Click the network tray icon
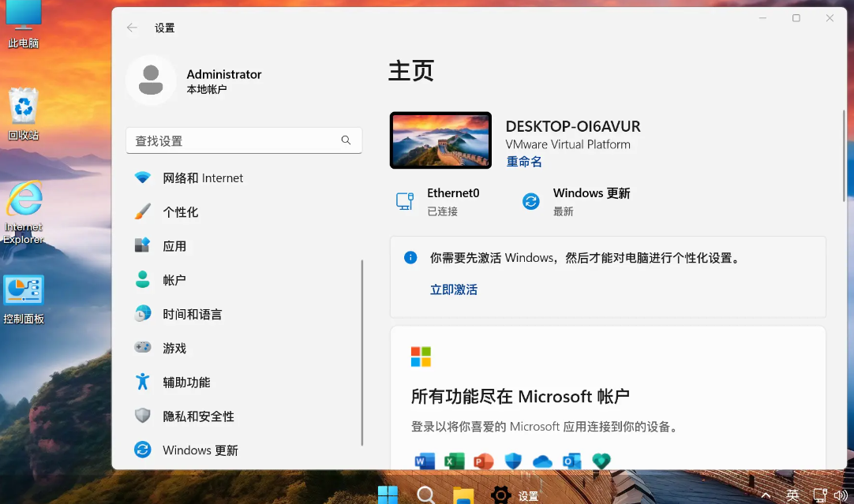 [x=820, y=495]
